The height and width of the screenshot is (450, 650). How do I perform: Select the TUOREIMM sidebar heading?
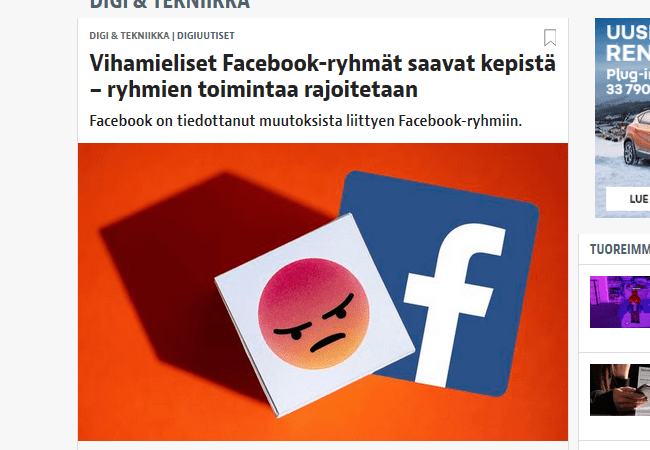620,249
